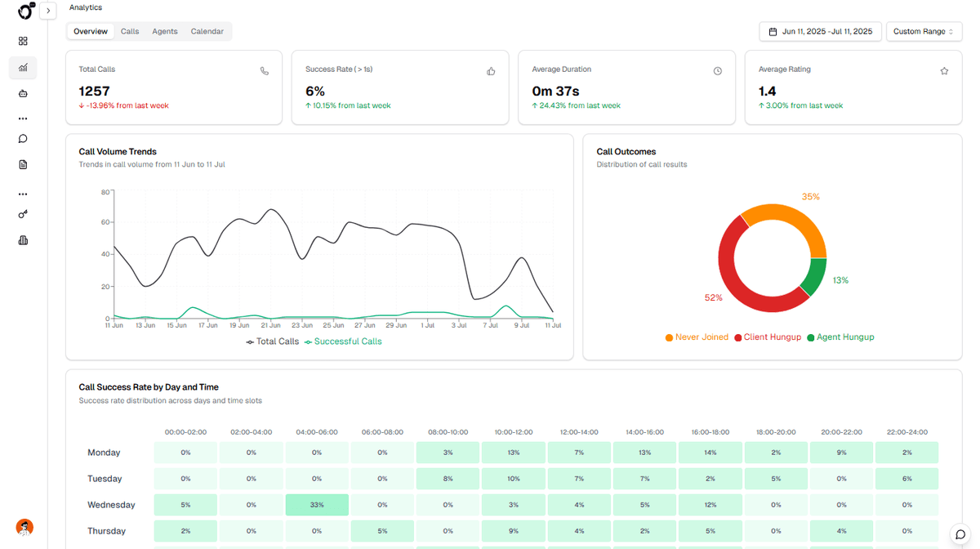Viewport: 980px width, 549px height.
Task: Switch to the Calls tab
Action: click(x=129, y=31)
